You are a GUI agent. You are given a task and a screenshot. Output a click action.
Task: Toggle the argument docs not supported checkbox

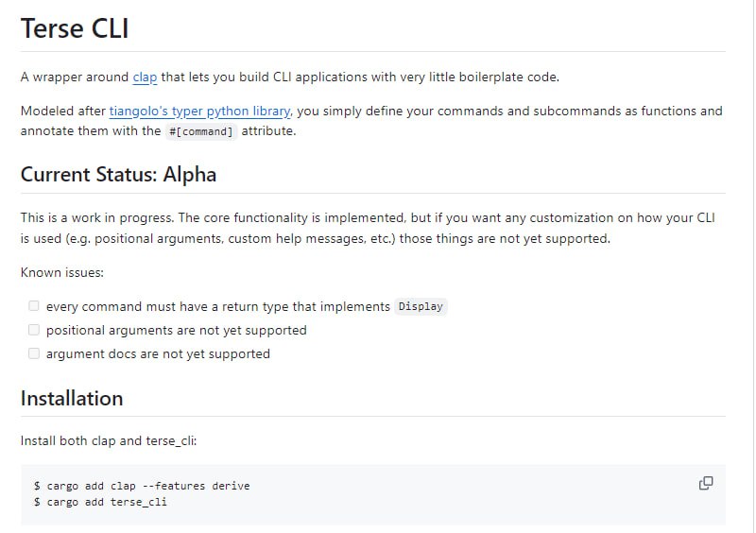click(x=34, y=353)
